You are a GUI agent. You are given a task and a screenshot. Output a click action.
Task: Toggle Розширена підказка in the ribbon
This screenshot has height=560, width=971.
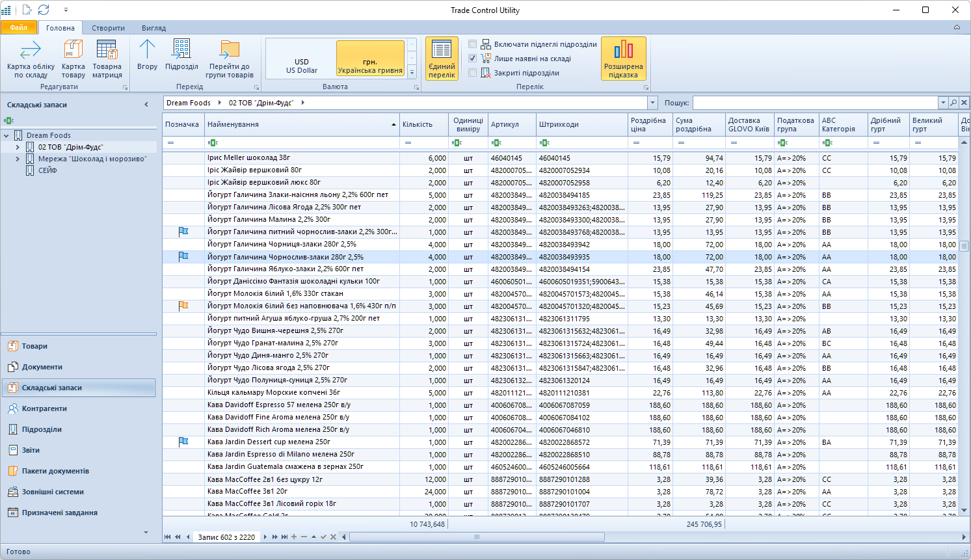(623, 59)
